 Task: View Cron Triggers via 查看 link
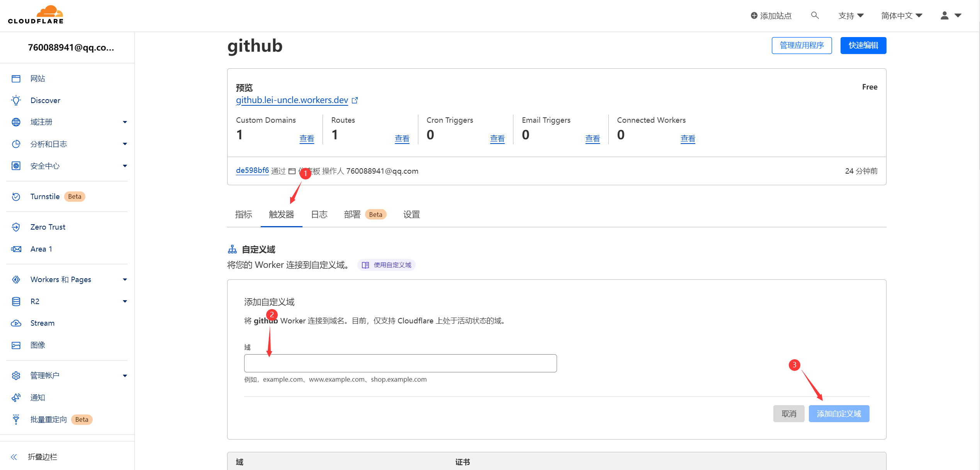pos(497,139)
